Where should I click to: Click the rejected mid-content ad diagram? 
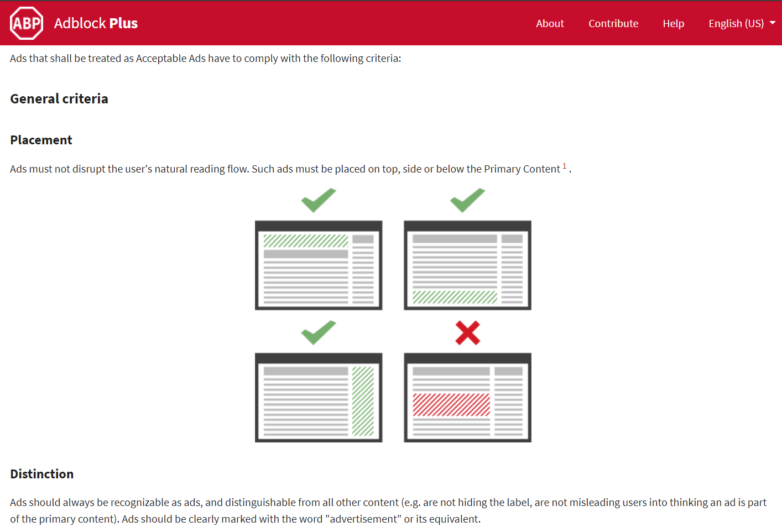tap(468, 398)
